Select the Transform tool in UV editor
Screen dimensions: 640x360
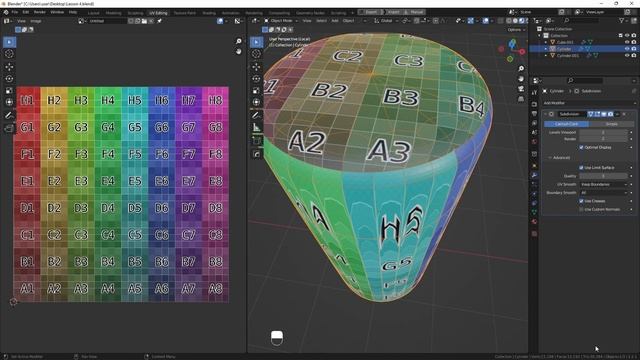9,102
